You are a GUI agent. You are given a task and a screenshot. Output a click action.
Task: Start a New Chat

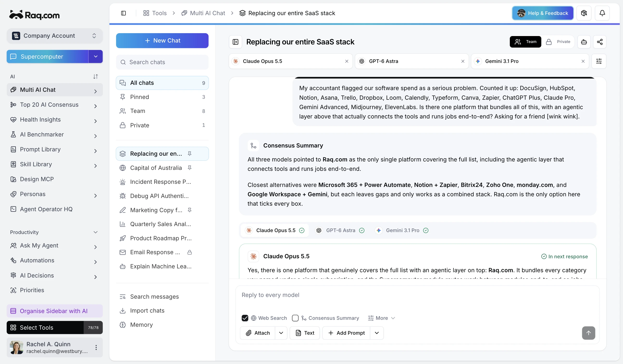(x=162, y=41)
